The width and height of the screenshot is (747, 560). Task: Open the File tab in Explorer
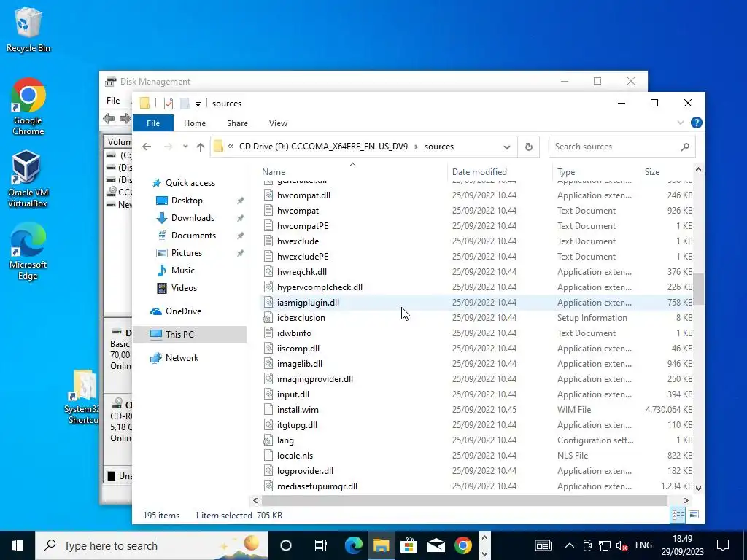click(153, 123)
